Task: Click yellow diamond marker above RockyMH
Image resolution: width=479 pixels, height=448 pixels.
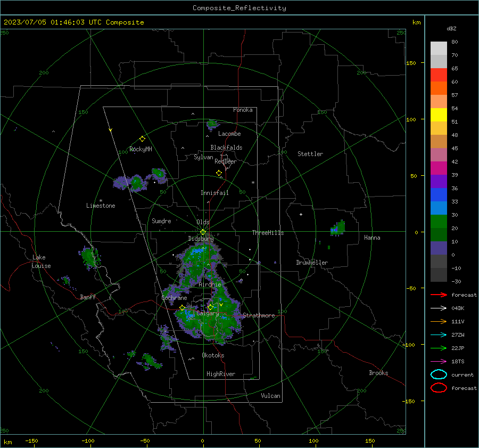Action: click(x=142, y=139)
